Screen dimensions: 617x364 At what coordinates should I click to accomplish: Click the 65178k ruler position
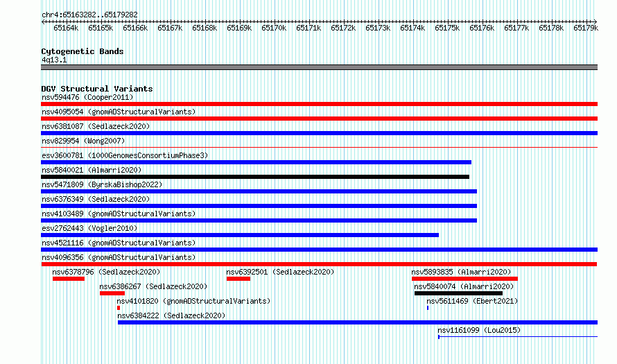pyautogui.click(x=551, y=28)
